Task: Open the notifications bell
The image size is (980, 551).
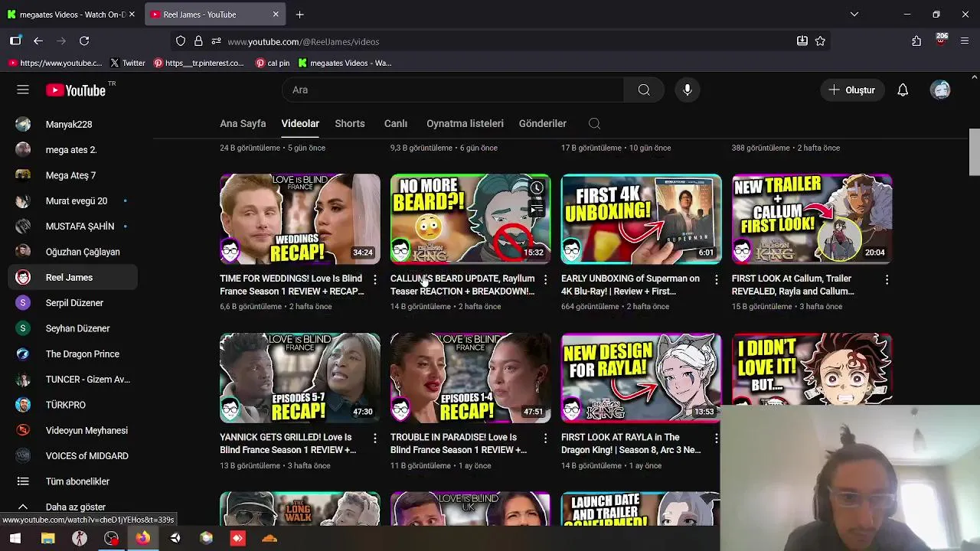Action: [x=903, y=90]
